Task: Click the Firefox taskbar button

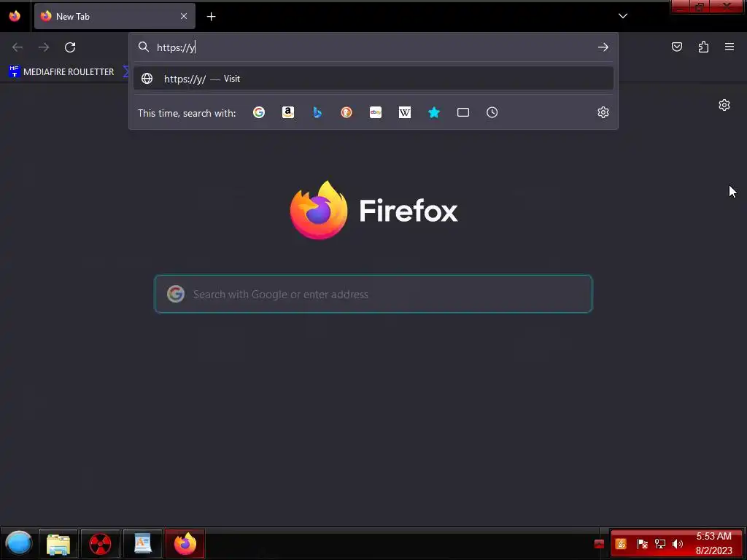Action: pyautogui.click(x=185, y=543)
